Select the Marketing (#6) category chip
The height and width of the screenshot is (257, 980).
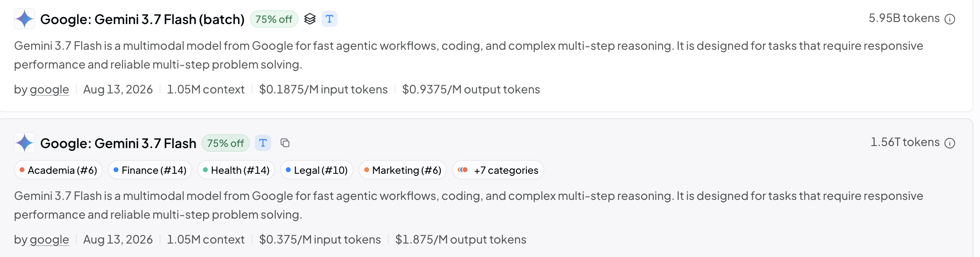pyautogui.click(x=403, y=170)
